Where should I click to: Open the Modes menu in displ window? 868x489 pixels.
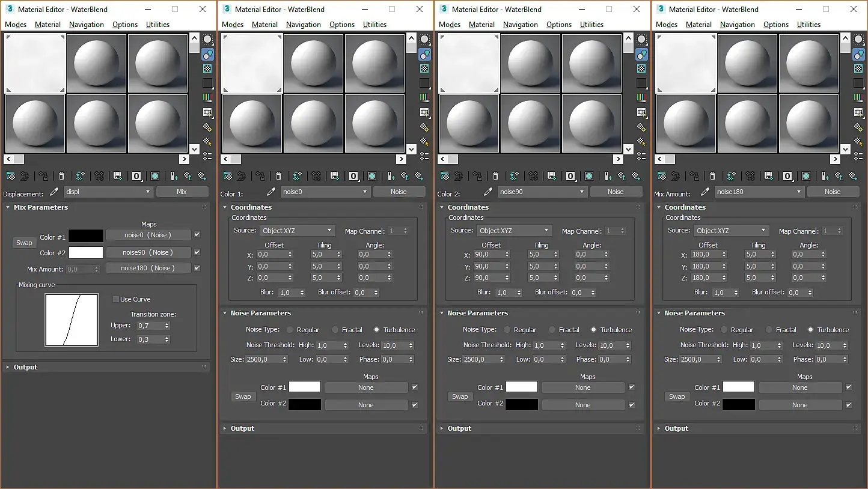16,25
